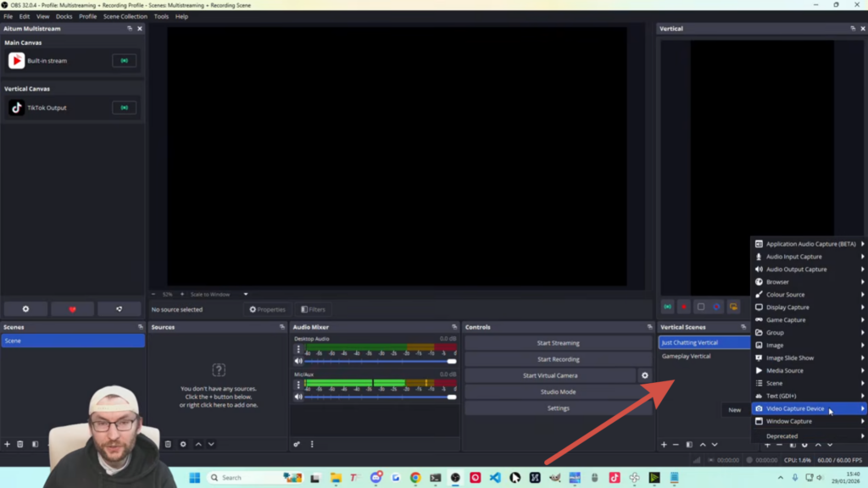The height and width of the screenshot is (488, 868).
Task: Remove source using Sources trash icon
Action: [x=168, y=444]
